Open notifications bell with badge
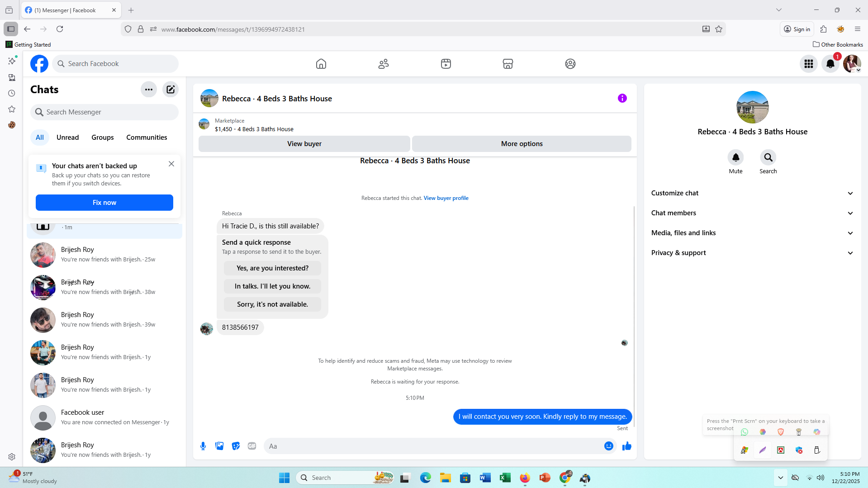The image size is (868, 488). (830, 64)
